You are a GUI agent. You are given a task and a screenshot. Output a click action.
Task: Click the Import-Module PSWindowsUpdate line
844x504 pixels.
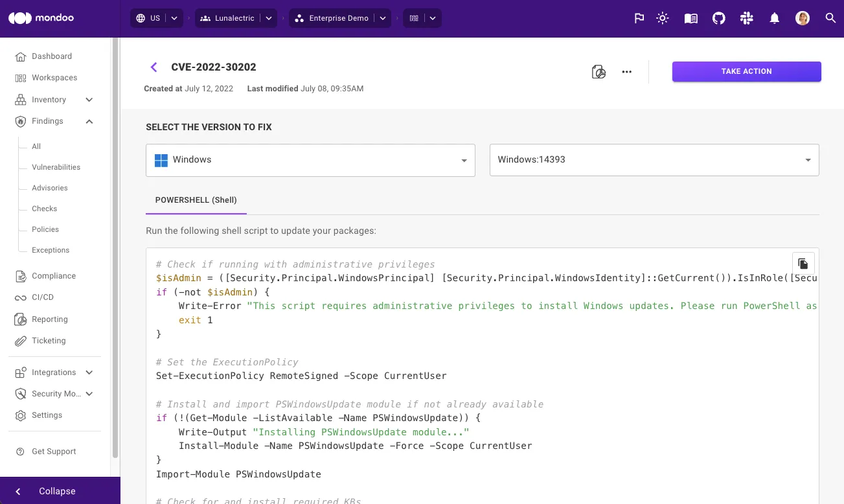238,474
